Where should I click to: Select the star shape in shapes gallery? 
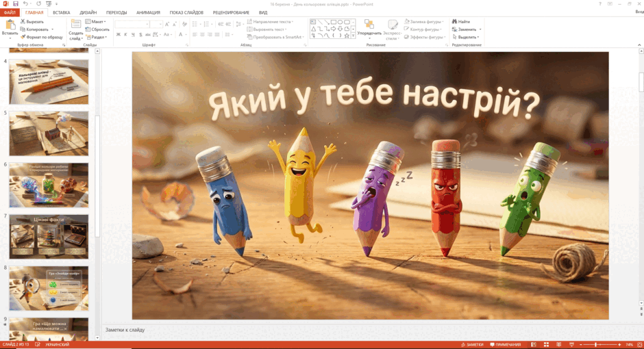click(x=347, y=36)
